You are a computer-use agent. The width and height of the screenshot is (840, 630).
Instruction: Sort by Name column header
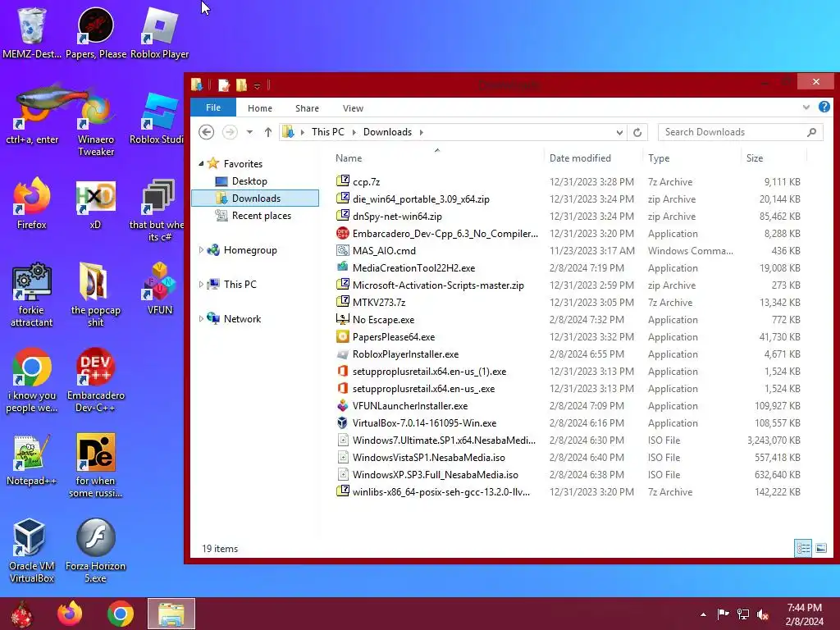point(436,158)
